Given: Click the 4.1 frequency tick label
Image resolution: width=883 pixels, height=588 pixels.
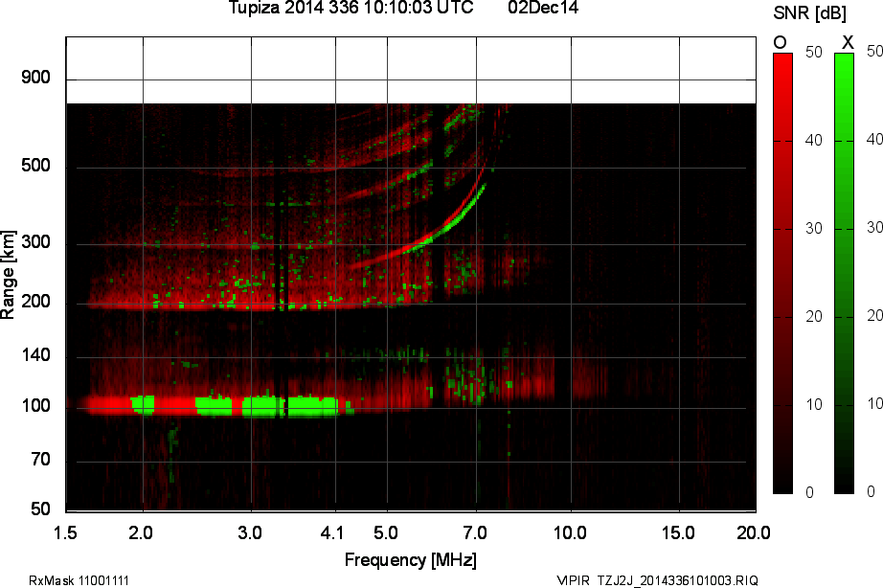Looking at the screenshot, I should tap(334, 531).
